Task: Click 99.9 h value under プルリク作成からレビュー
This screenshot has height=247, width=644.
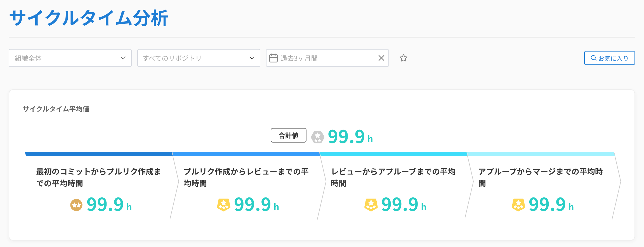Action: pos(256,204)
